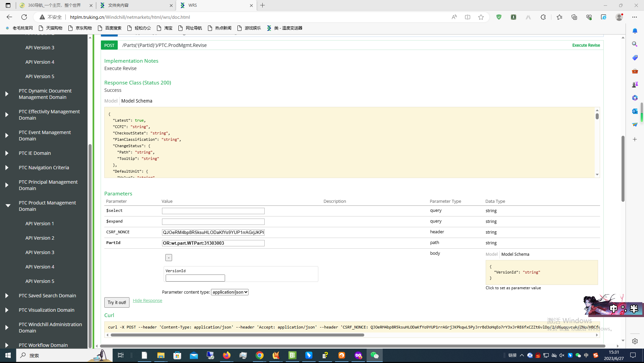Add a sidebar app with plus icon

(635, 139)
